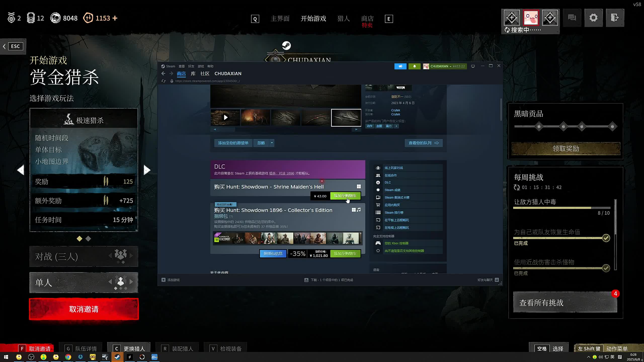644x362 pixels.
Task: Open 查看 menu in Steam window
Action: [182, 66]
